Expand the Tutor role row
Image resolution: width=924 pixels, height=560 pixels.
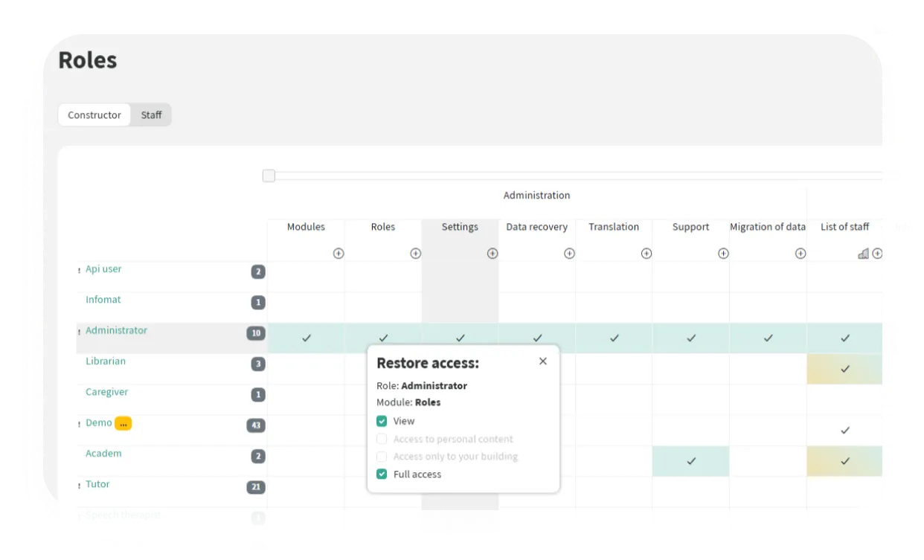80,486
